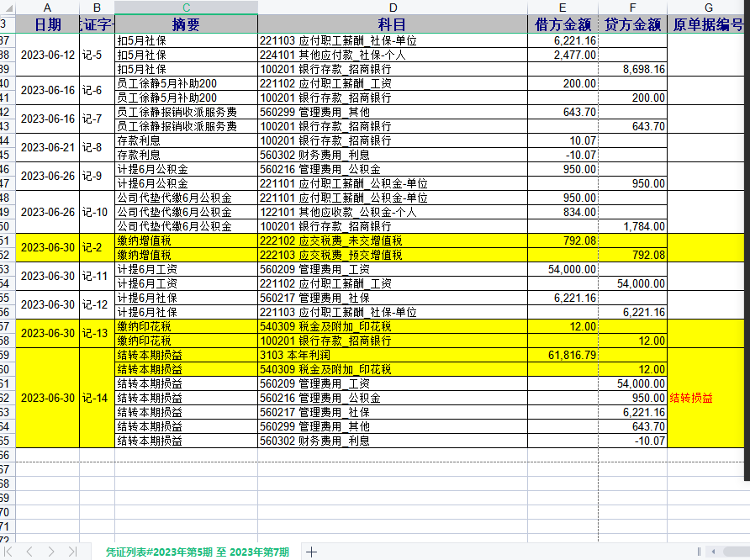Select cell 221103 应付职工薪酬_社保-单位 in 扣5月社保 row

393,40
